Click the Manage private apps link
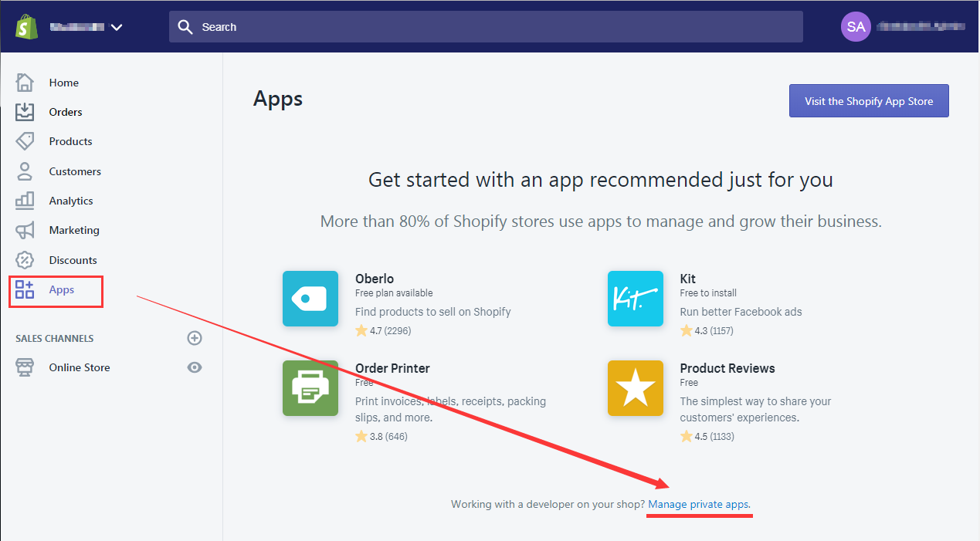The image size is (980, 541). click(700, 504)
